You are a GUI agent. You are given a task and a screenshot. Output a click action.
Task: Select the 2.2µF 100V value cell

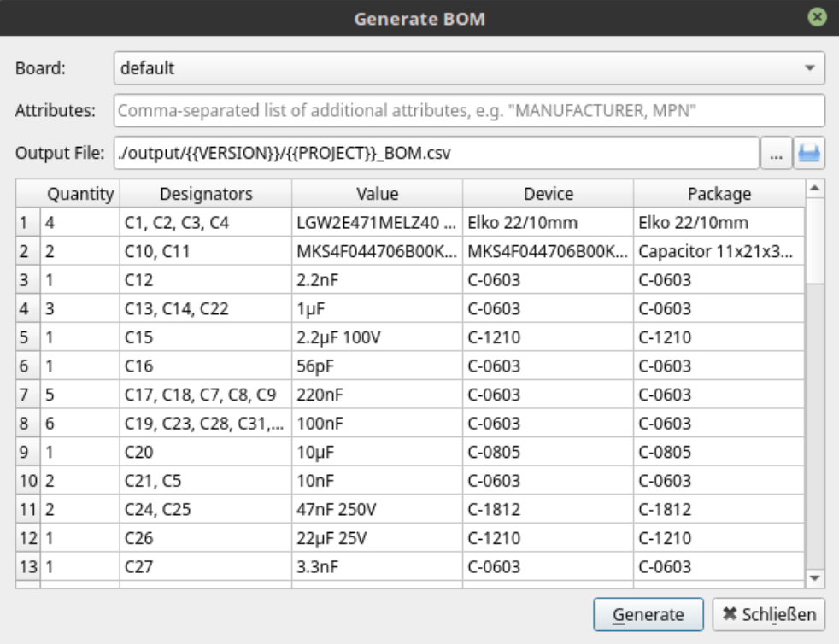(377, 337)
